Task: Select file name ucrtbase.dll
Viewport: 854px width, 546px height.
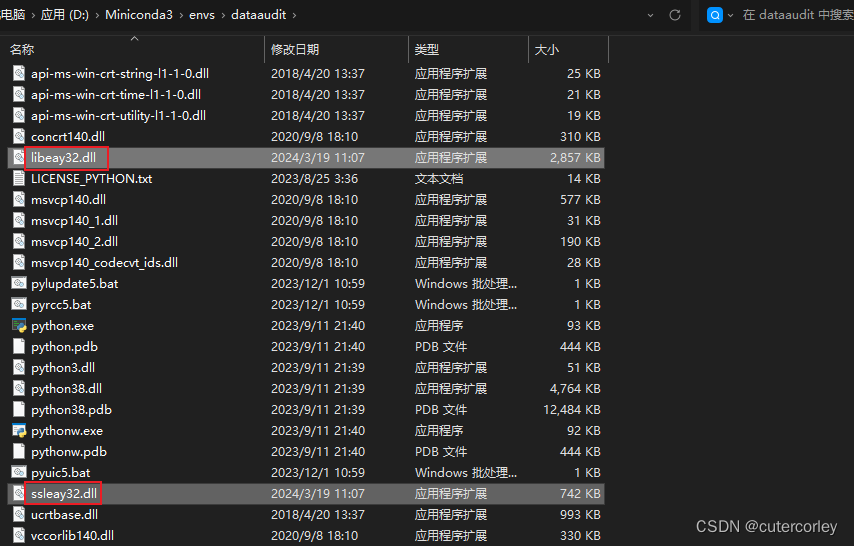Action: (64, 514)
